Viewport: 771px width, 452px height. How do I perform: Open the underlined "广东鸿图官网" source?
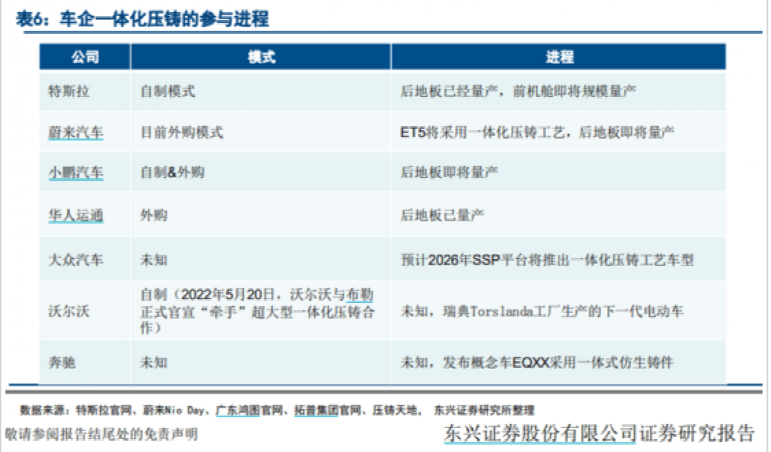[x=248, y=410]
